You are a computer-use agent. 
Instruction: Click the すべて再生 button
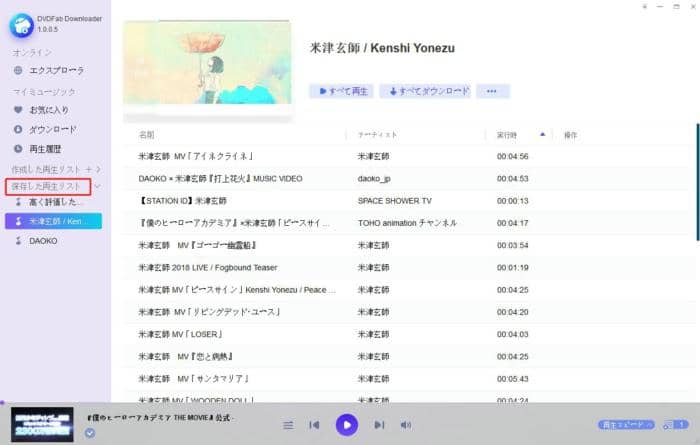(x=342, y=91)
